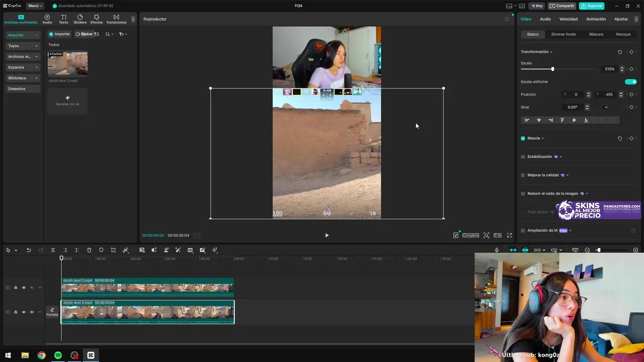Expand the Tuyos sidebar section
This screenshot has width=644, height=362.
23,46
